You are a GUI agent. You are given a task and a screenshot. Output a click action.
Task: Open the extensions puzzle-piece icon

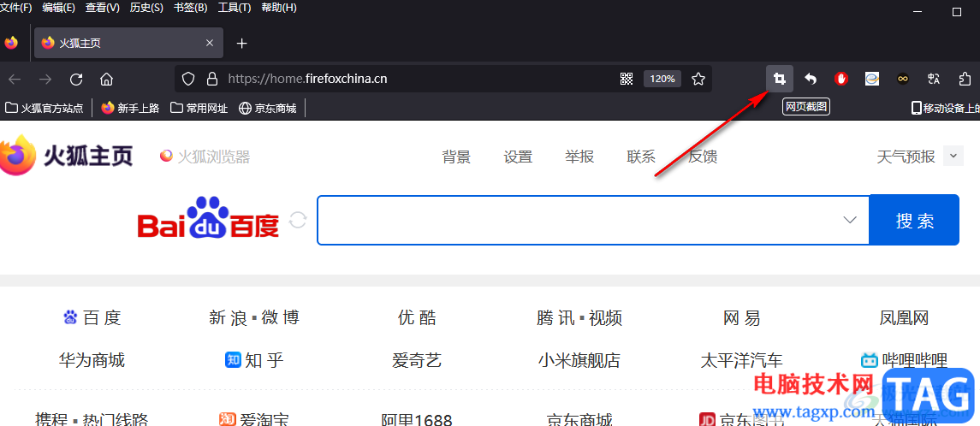click(x=965, y=79)
